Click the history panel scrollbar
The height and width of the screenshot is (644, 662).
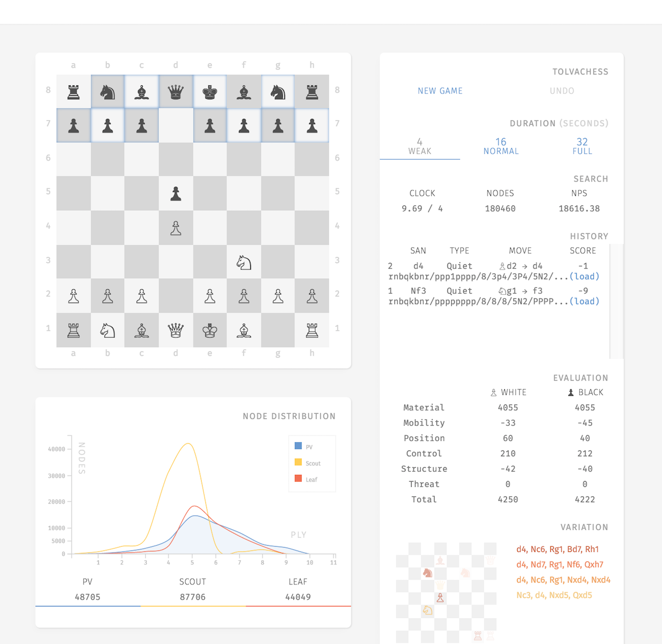click(x=616, y=302)
